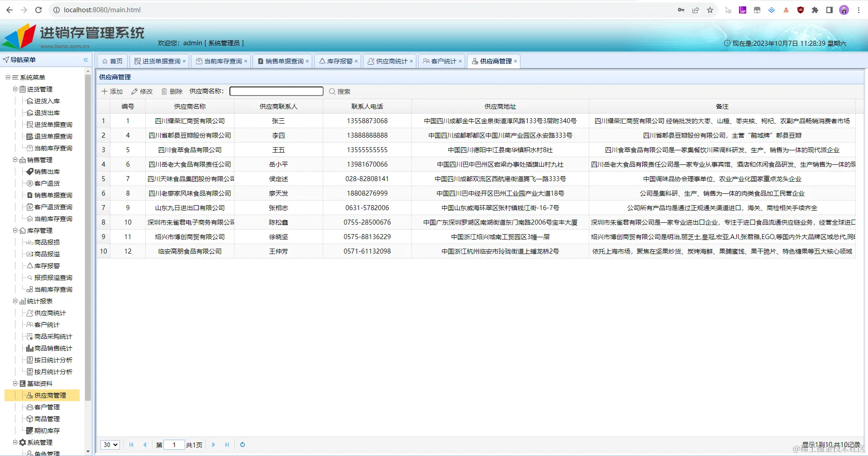
Task: Go to last page of the grid
Action: point(227,445)
